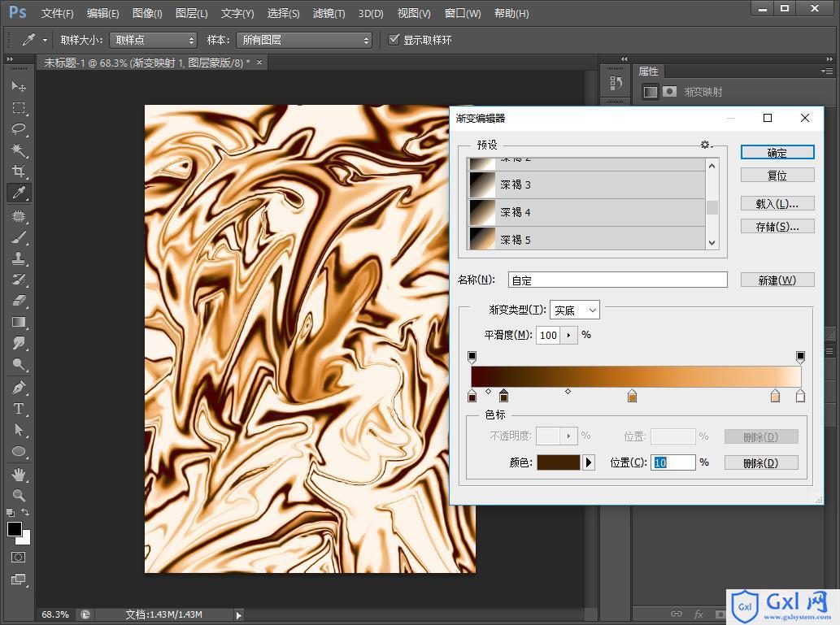
Task: Select the Pen tool
Action: click(18, 387)
